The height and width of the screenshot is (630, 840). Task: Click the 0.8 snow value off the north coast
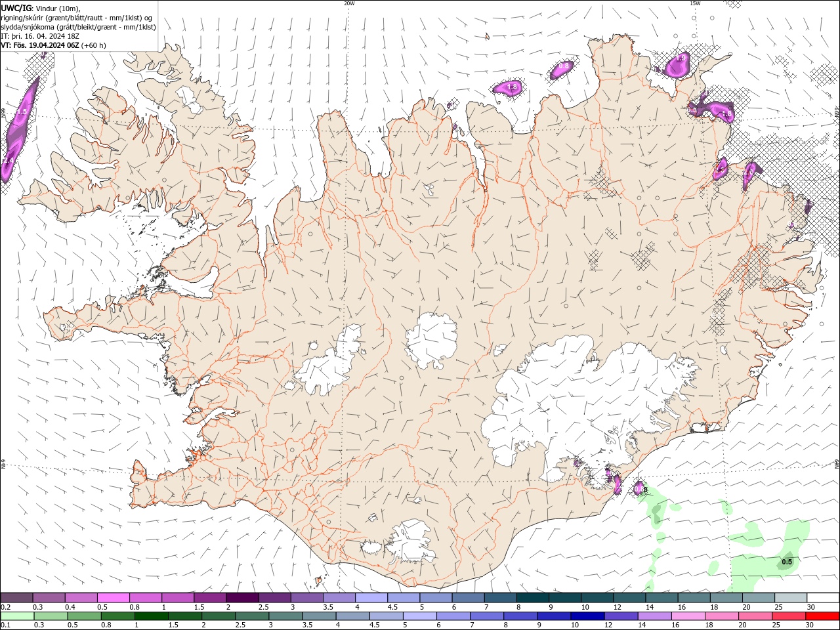click(x=564, y=66)
